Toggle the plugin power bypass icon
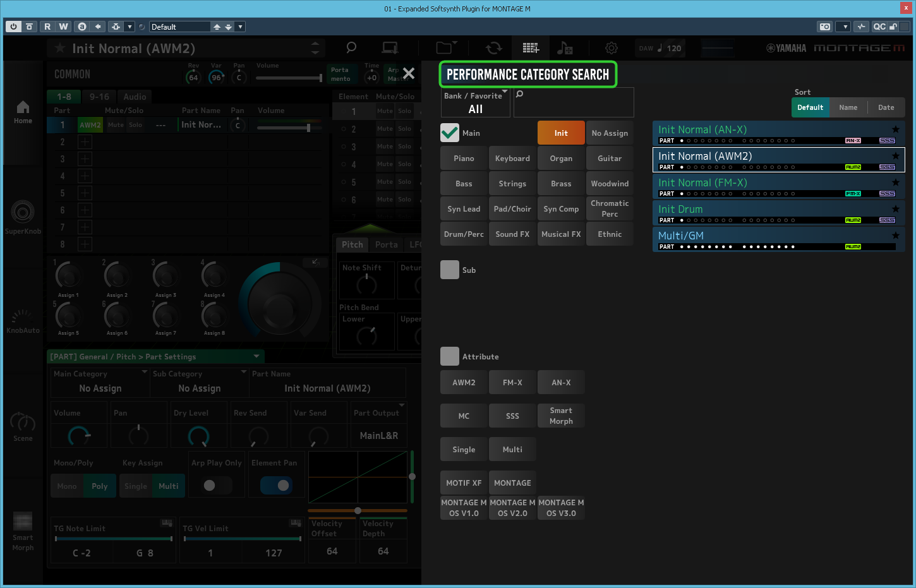Viewport: 916px width, 588px height. pos(13,27)
